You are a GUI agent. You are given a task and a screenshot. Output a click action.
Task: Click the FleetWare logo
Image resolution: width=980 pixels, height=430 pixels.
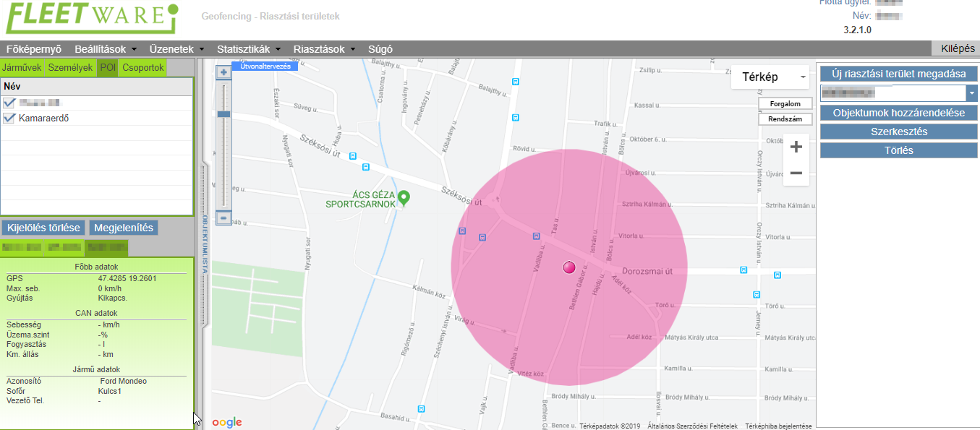click(x=91, y=19)
